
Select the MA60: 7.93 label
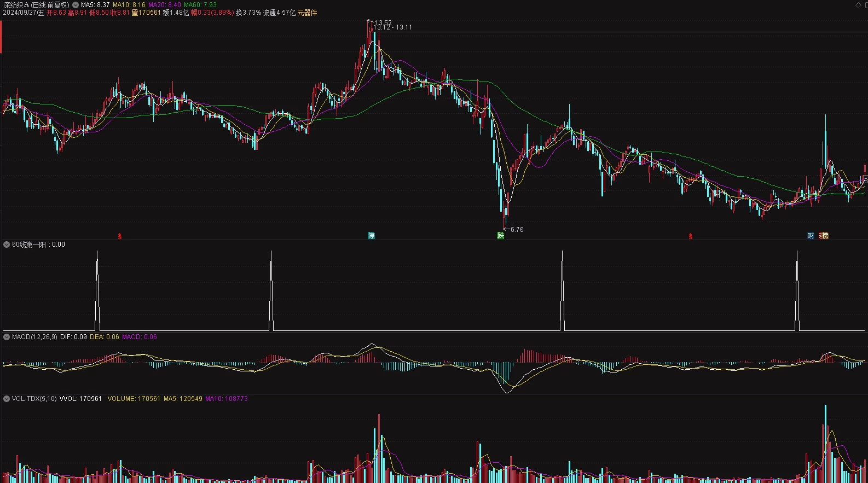coord(200,5)
